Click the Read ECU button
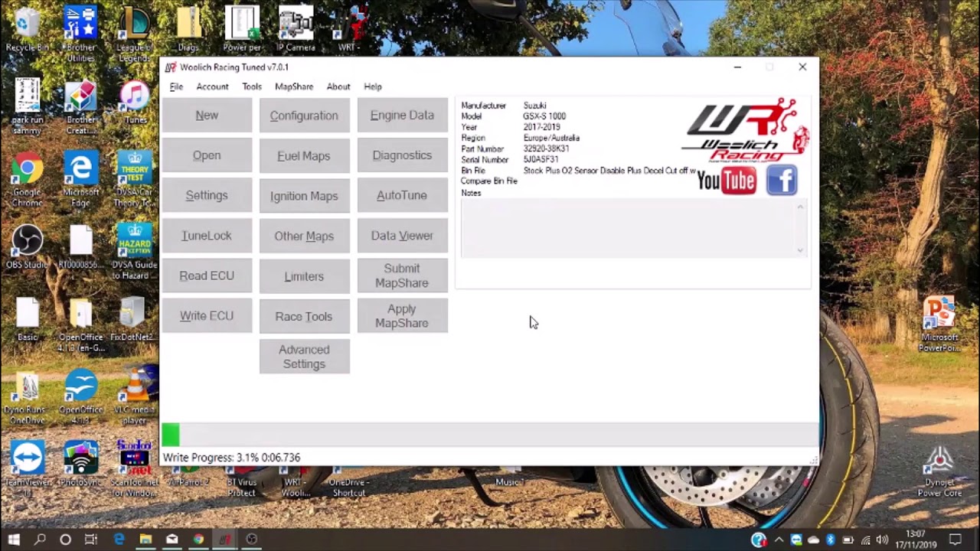This screenshot has width=980, height=551. (x=207, y=275)
